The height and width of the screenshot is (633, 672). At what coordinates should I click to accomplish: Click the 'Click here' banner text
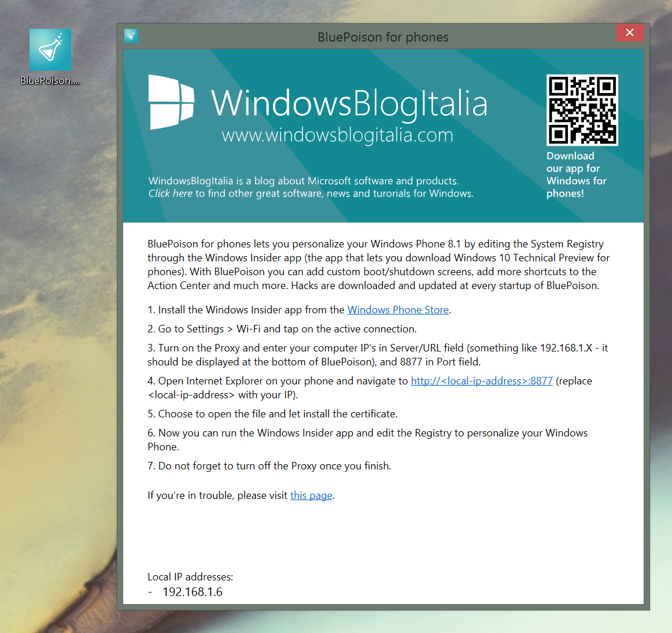point(170,194)
